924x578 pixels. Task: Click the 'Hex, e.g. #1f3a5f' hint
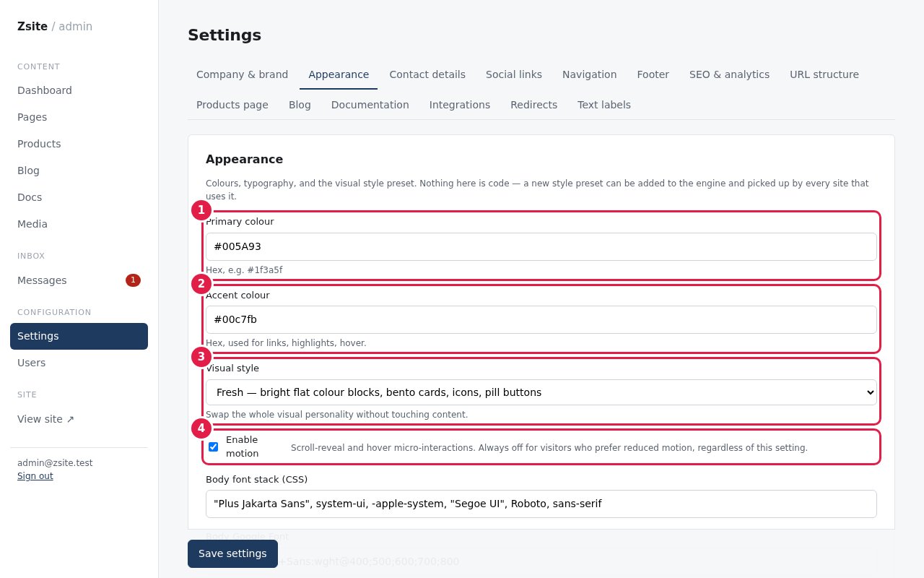click(x=244, y=270)
